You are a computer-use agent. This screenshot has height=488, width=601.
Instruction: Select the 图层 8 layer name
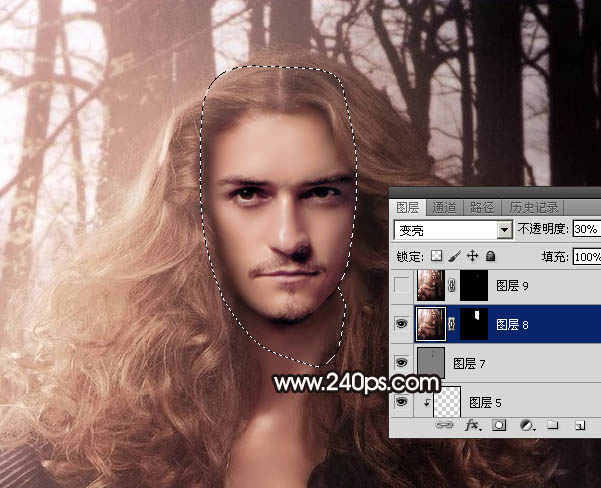pyautogui.click(x=512, y=325)
